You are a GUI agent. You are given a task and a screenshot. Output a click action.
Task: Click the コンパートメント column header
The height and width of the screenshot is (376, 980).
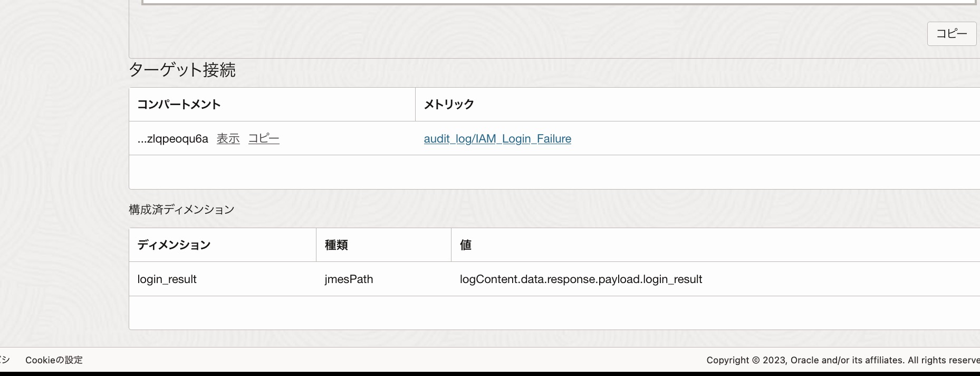pyautogui.click(x=179, y=105)
